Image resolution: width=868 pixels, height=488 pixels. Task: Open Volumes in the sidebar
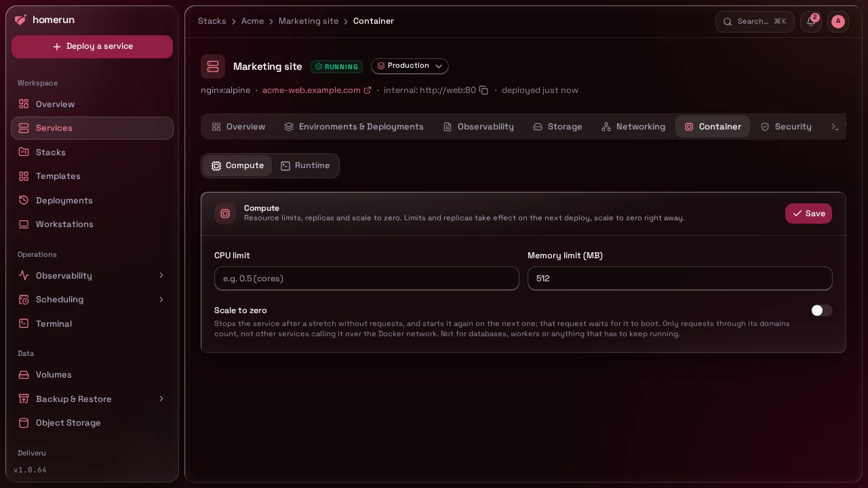click(92, 375)
